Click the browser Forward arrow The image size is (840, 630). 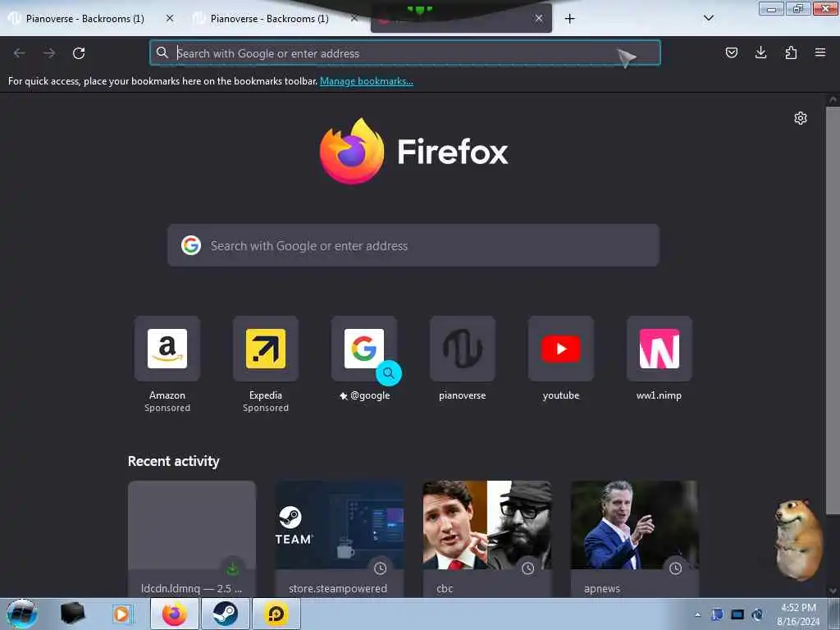coord(49,53)
